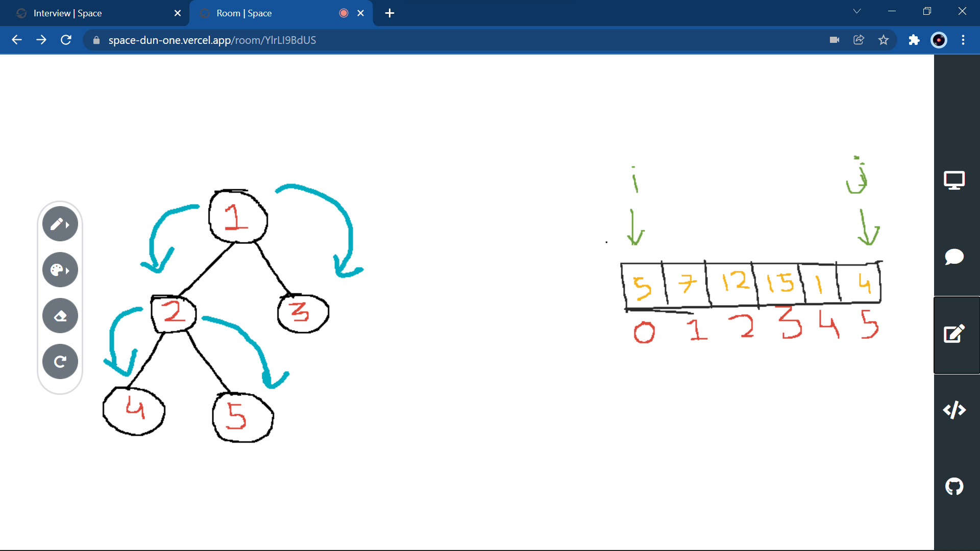Open the code editor panel icon

point(954,410)
